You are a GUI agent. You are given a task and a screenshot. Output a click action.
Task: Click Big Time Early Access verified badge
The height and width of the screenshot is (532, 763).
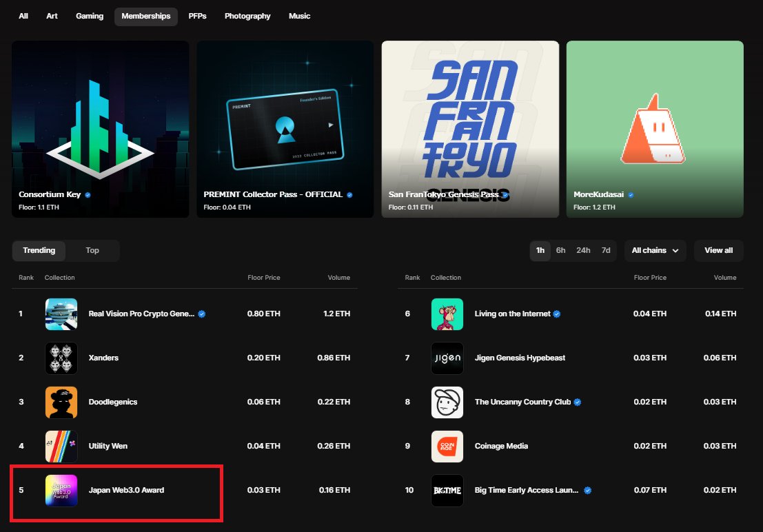point(587,490)
